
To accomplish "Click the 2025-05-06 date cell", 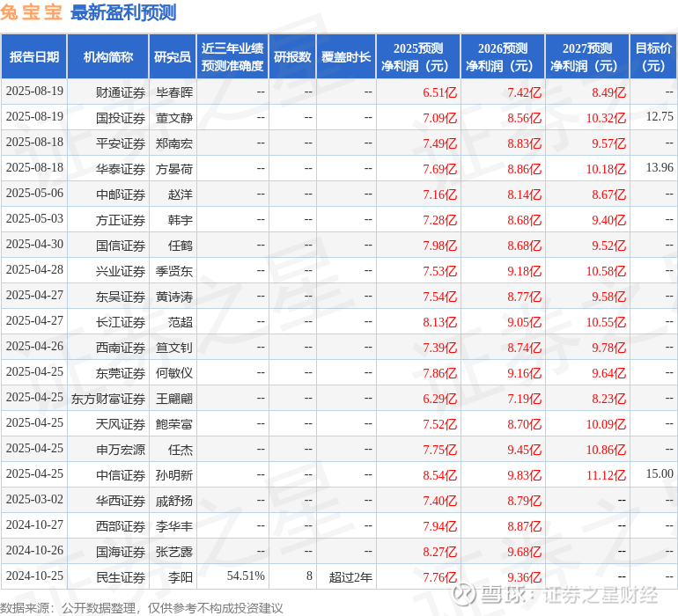I will 34,194.
